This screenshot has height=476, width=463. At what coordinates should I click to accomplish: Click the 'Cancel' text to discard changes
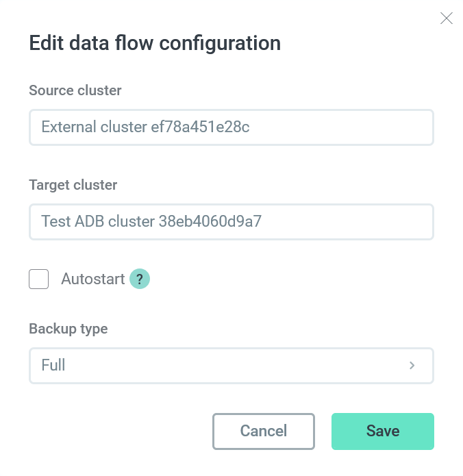[x=264, y=431]
